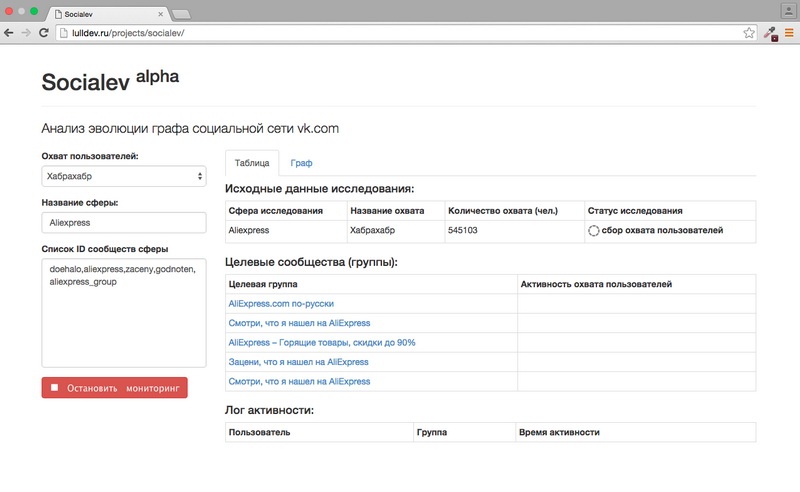This screenshot has width=800, height=492.
Task: Open the first Смотри, что я нашел link
Action: 299,323
